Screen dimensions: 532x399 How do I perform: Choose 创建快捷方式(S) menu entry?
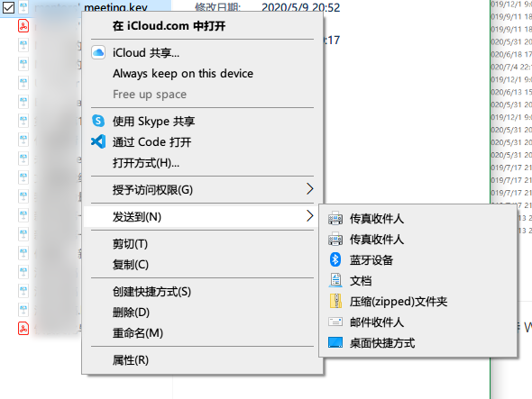tap(151, 292)
